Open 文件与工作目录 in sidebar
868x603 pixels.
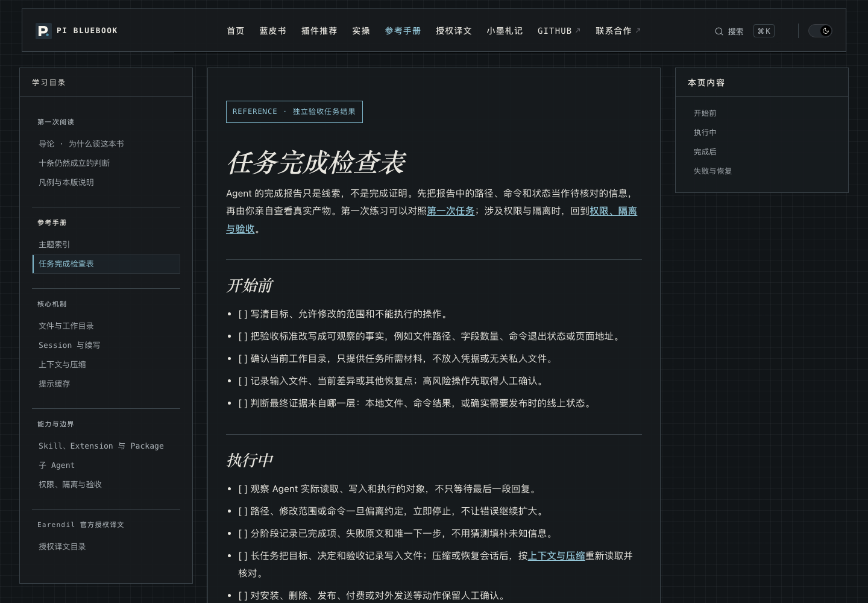click(66, 326)
